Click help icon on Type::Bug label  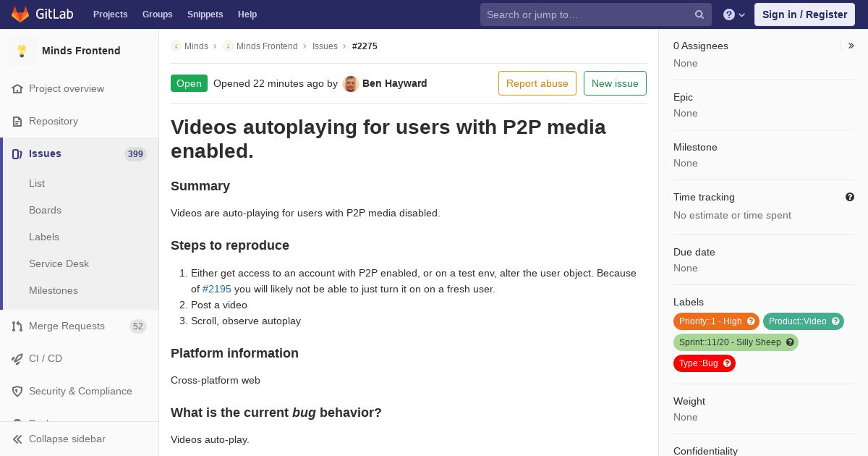coord(727,363)
